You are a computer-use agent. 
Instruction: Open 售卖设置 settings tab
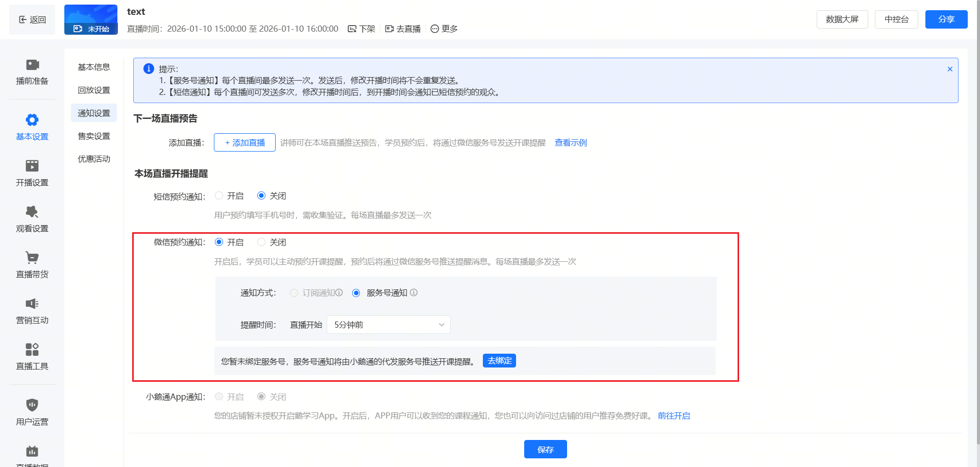click(x=94, y=136)
